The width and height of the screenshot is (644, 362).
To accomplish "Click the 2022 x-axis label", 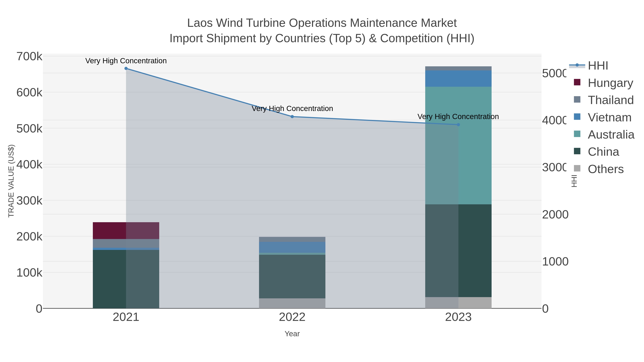I will click(x=292, y=317).
